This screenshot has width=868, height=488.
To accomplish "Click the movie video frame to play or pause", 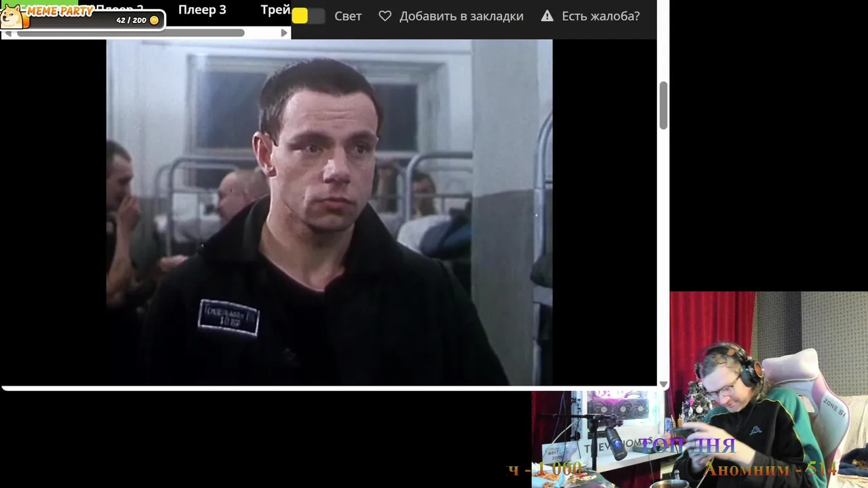I will pyautogui.click(x=330, y=212).
